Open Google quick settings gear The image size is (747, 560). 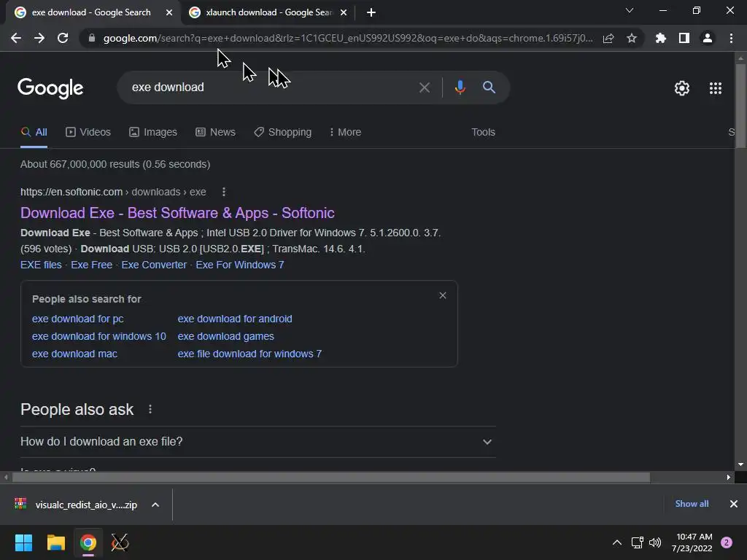(682, 88)
